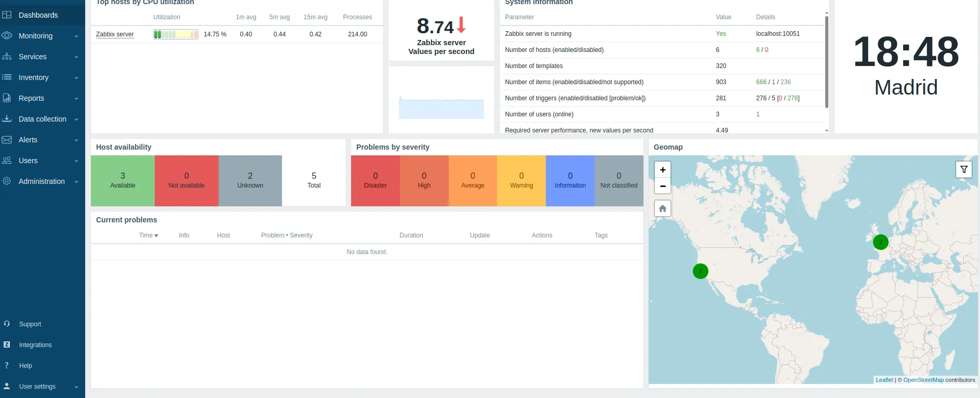Click the Integrations Z icon
This screenshot has width=980, height=398.
click(7, 344)
